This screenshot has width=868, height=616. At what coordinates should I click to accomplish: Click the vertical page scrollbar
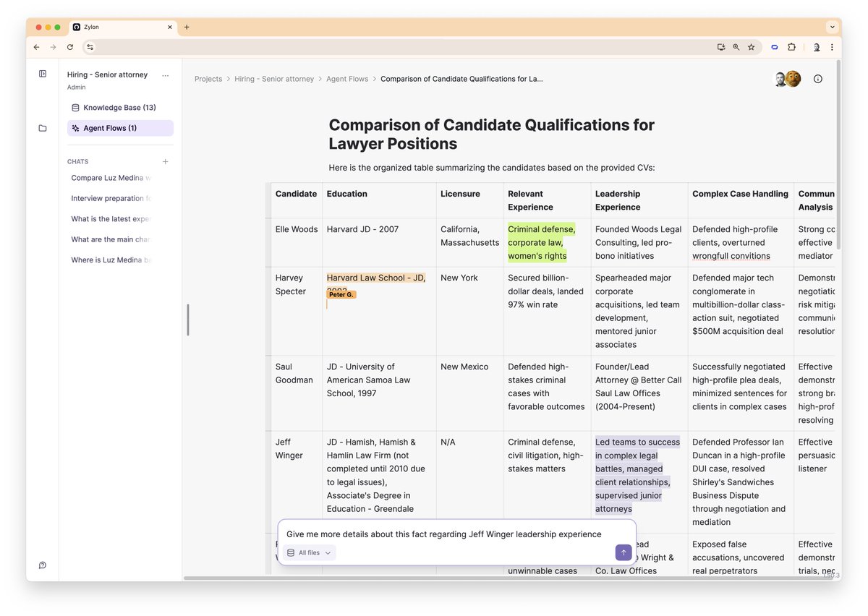[x=838, y=155]
